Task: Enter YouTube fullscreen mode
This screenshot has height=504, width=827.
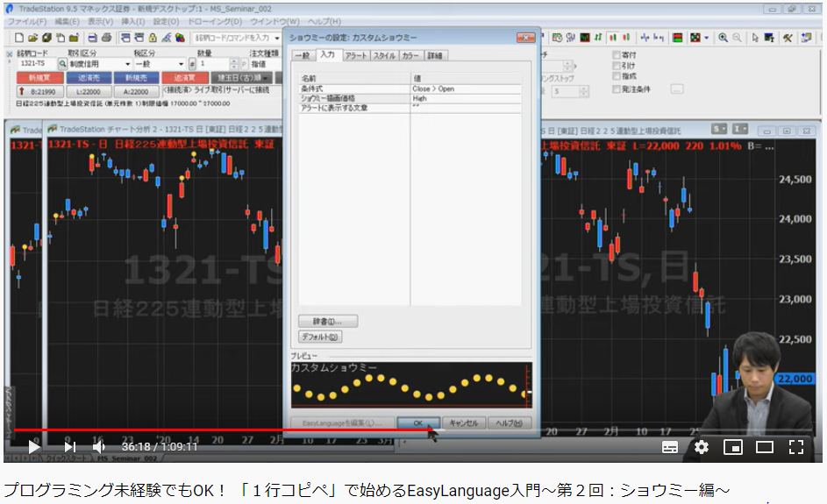Action: coord(796,447)
